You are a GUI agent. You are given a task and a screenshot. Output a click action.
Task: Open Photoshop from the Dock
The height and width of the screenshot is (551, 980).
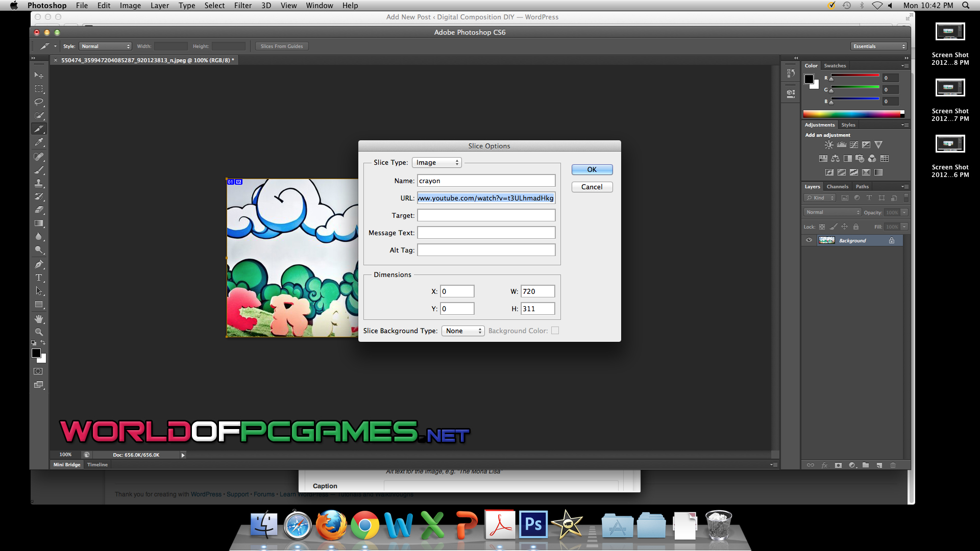pyautogui.click(x=533, y=524)
